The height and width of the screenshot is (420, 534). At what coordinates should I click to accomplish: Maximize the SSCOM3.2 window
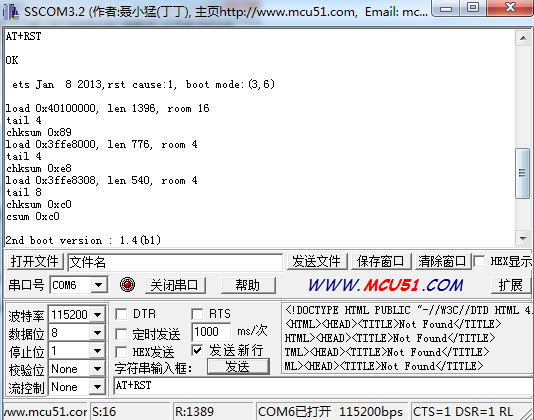point(473,8)
